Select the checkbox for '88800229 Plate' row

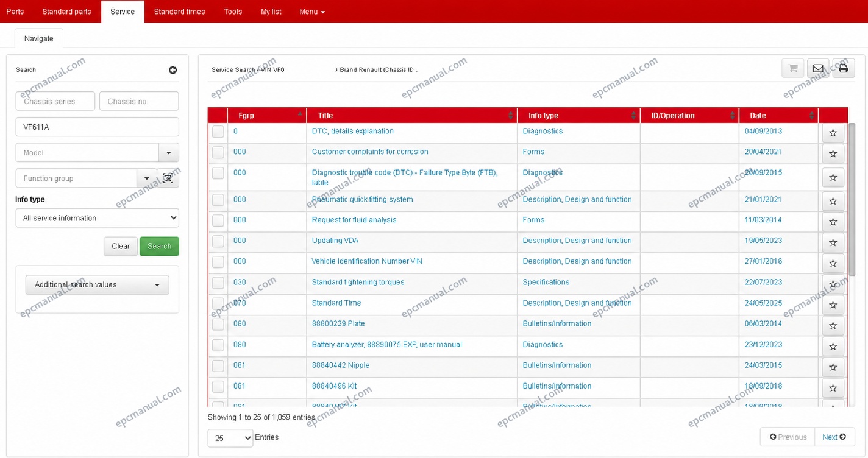click(x=218, y=324)
